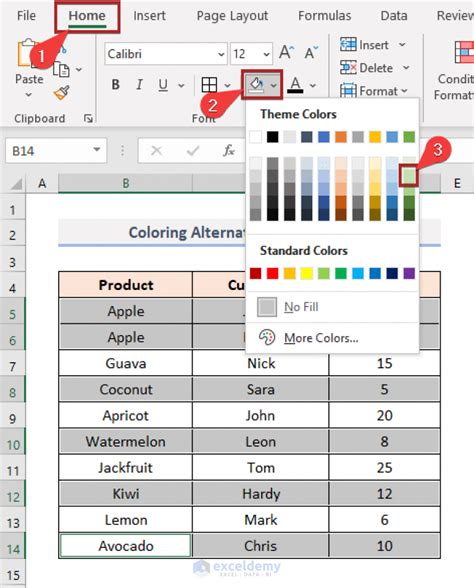Viewport: 474px width, 588px height.
Task: Toggle Italic formatting
Action: [x=139, y=85]
